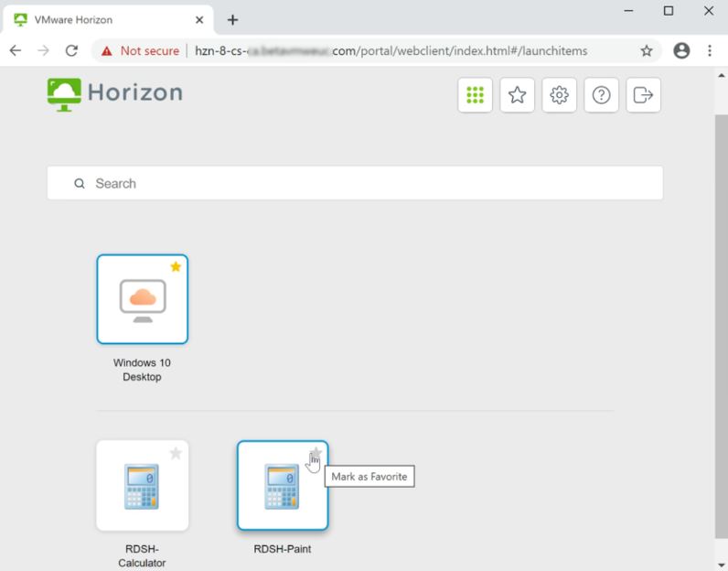Image resolution: width=728 pixels, height=571 pixels.
Task: Open a new browser tab
Action: pyautogui.click(x=232, y=20)
